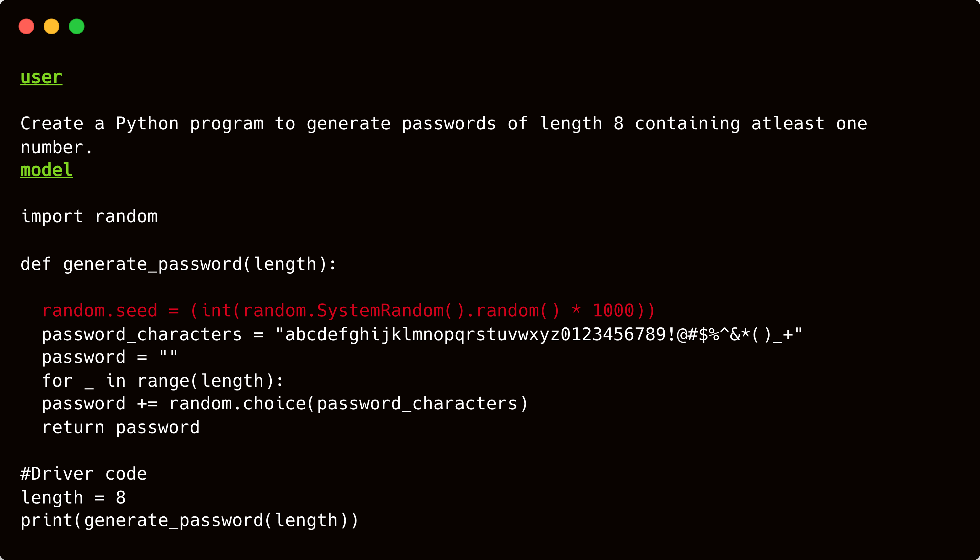Click the print(generate_password(length)) line
980x560 pixels.
[x=189, y=520]
